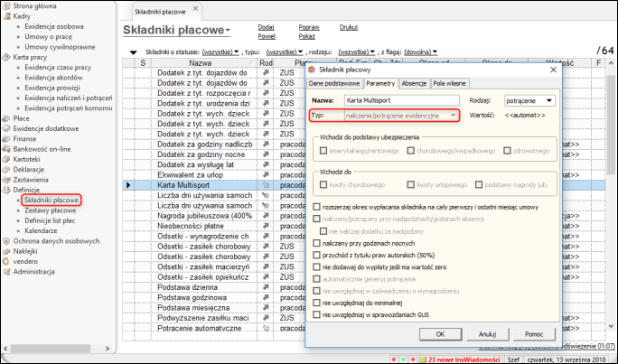Click the current row pointer at Karta Multisport
The width and height of the screenshot is (618, 364).
(x=128, y=185)
